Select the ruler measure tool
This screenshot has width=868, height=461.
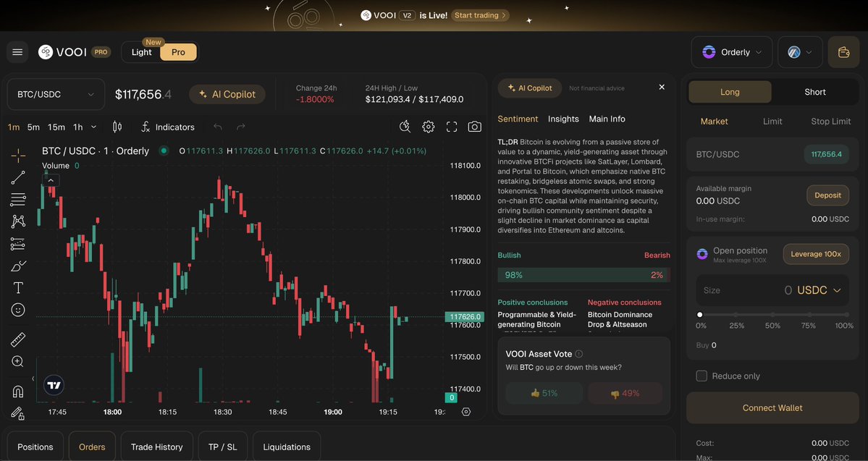(17, 339)
